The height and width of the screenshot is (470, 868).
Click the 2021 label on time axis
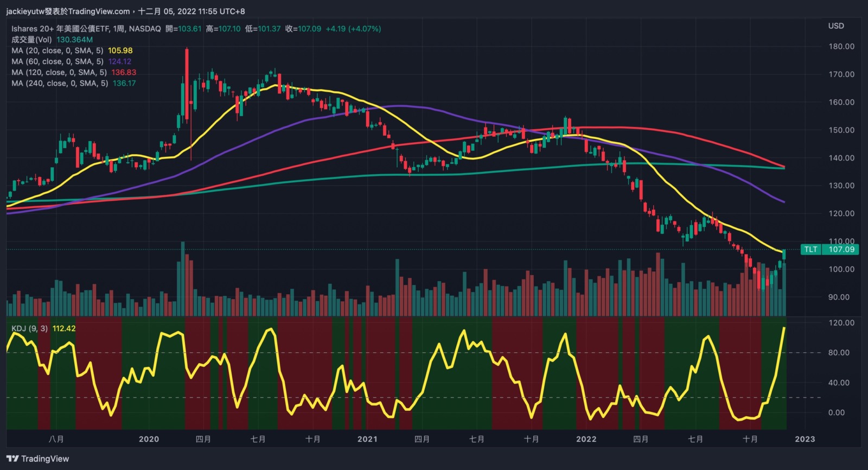pyautogui.click(x=367, y=439)
